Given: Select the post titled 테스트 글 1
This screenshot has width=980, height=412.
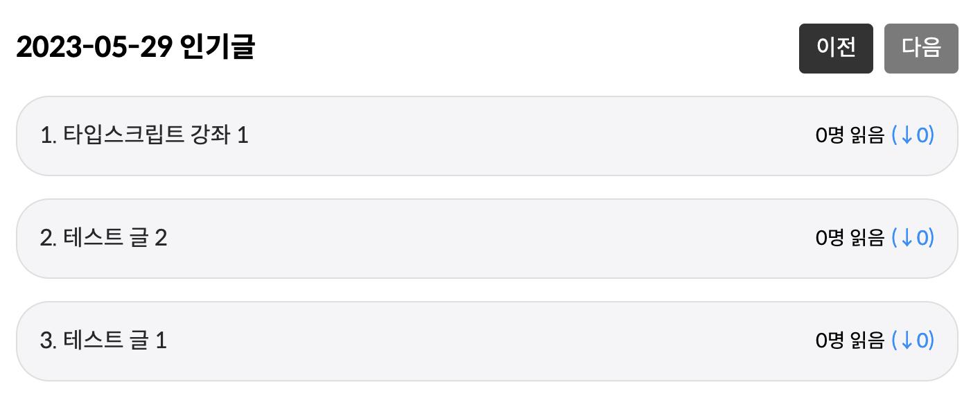Looking at the screenshot, I should point(114,341).
